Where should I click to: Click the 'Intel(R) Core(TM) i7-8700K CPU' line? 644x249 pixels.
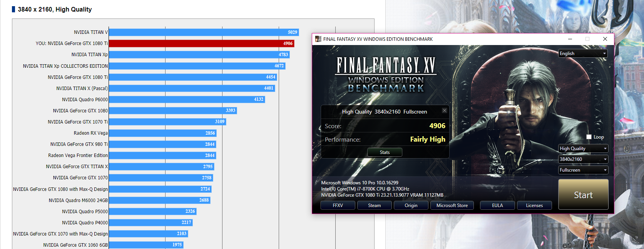coord(365,189)
